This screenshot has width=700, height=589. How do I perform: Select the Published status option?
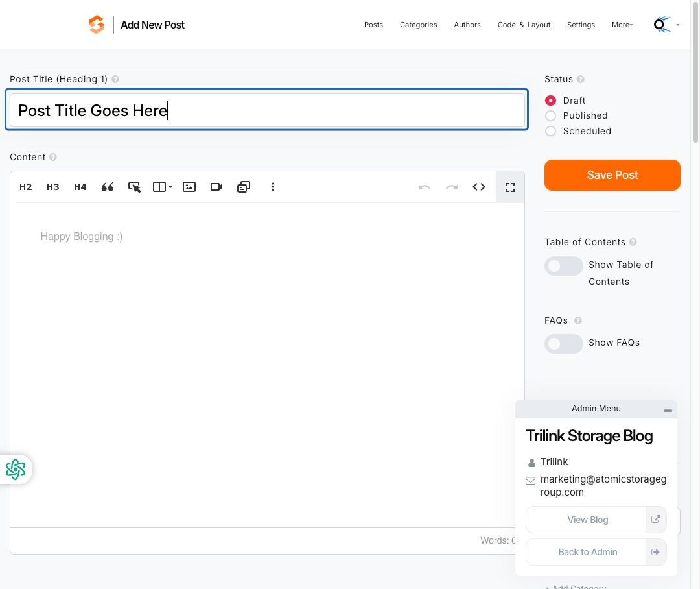coord(550,115)
